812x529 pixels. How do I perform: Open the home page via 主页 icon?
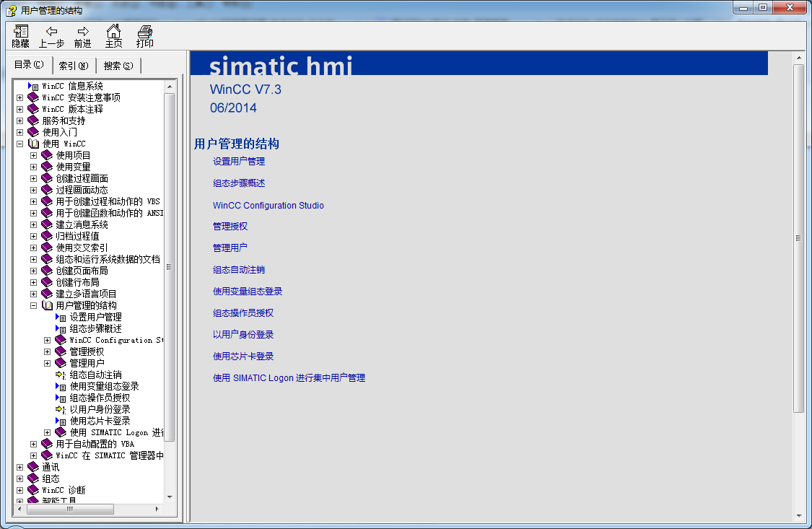pos(113,31)
